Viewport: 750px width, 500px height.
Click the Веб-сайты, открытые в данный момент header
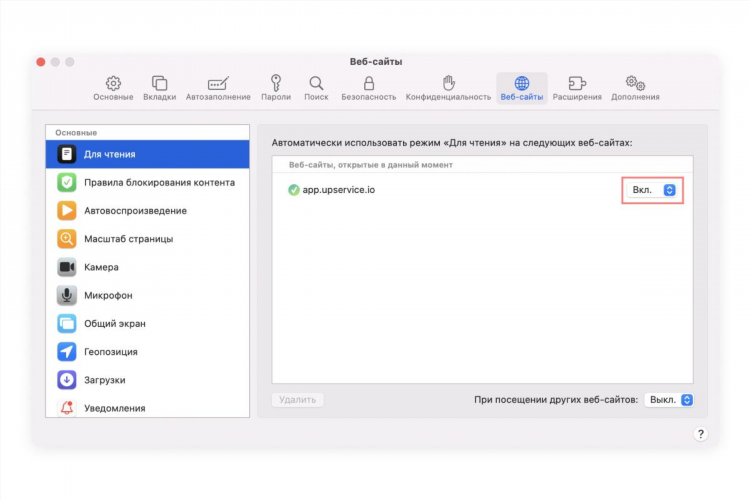point(371,165)
